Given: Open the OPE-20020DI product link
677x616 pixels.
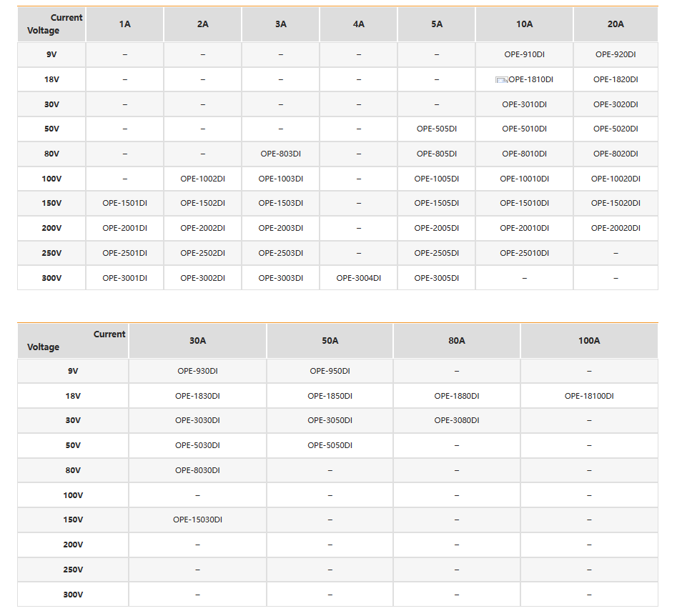Looking at the screenshot, I should [616, 228].
